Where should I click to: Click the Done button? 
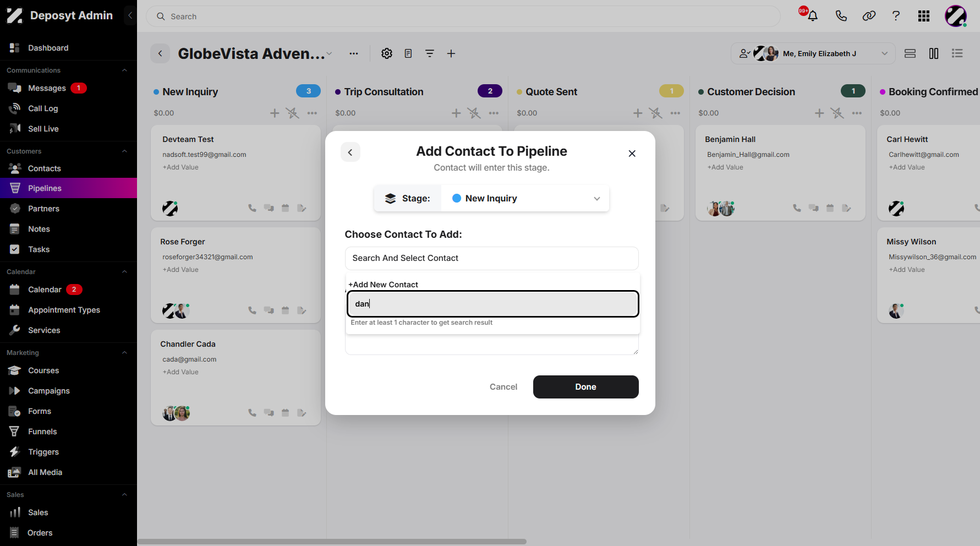click(x=586, y=387)
